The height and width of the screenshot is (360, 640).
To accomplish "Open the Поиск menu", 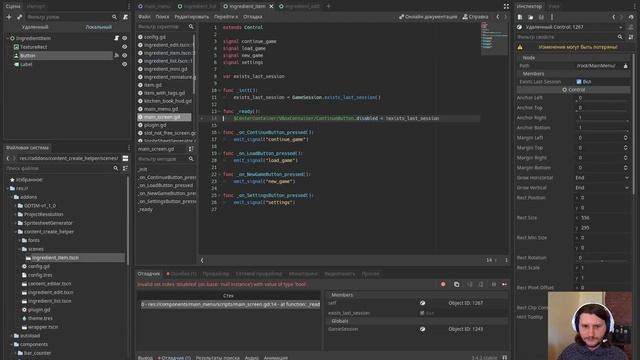I will tap(162, 17).
